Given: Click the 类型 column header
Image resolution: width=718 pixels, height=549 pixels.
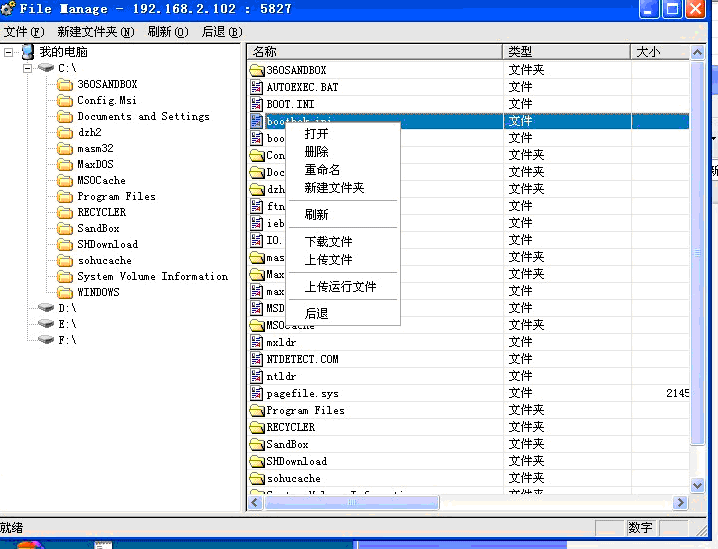Looking at the screenshot, I should (x=566, y=51).
